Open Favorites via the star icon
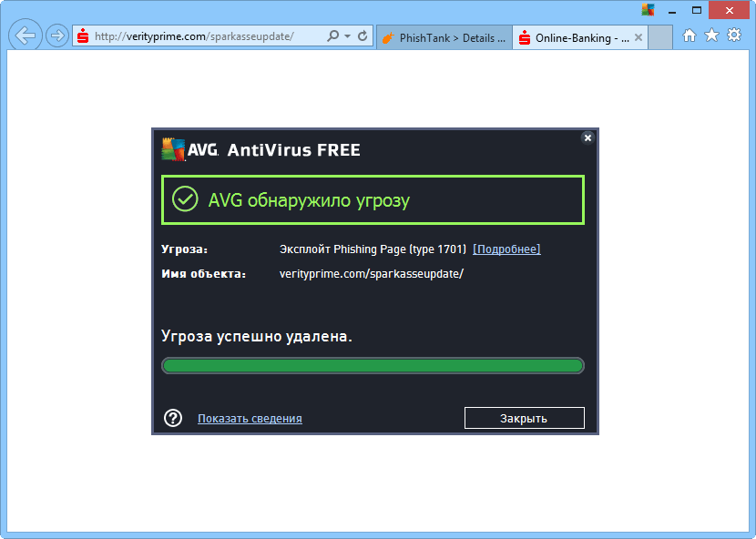 pos(711,36)
